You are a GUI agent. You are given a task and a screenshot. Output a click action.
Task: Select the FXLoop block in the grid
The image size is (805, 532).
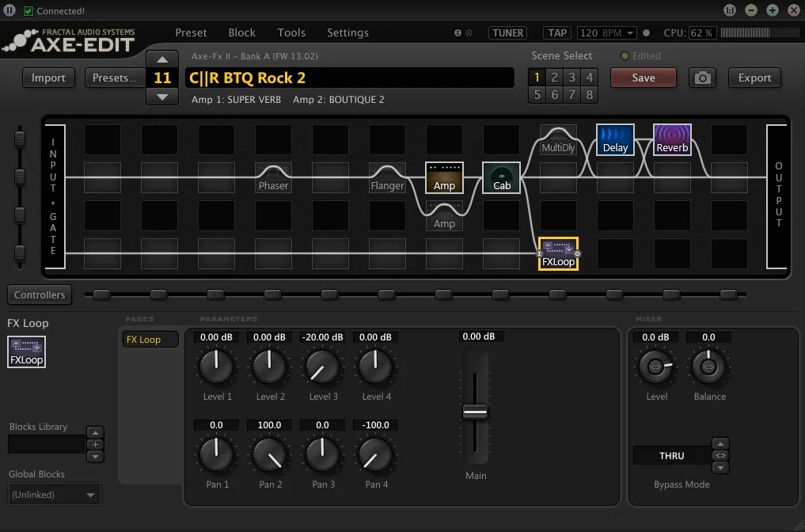click(x=558, y=253)
